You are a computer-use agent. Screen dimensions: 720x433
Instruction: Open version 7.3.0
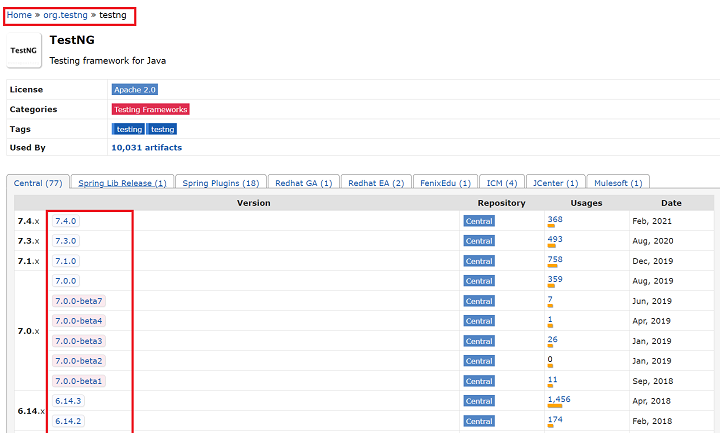[x=66, y=241]
